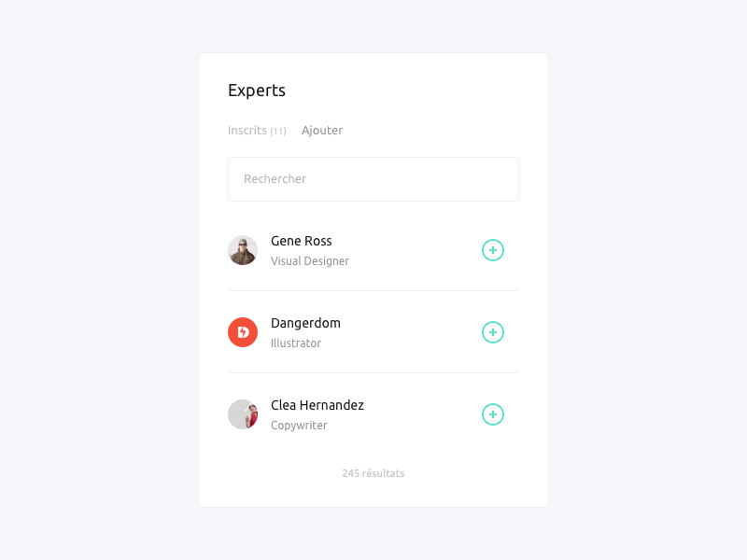Open the Clea Hernandez name link
This screenshot has height=560, width=747.
[x=317, y=405]
